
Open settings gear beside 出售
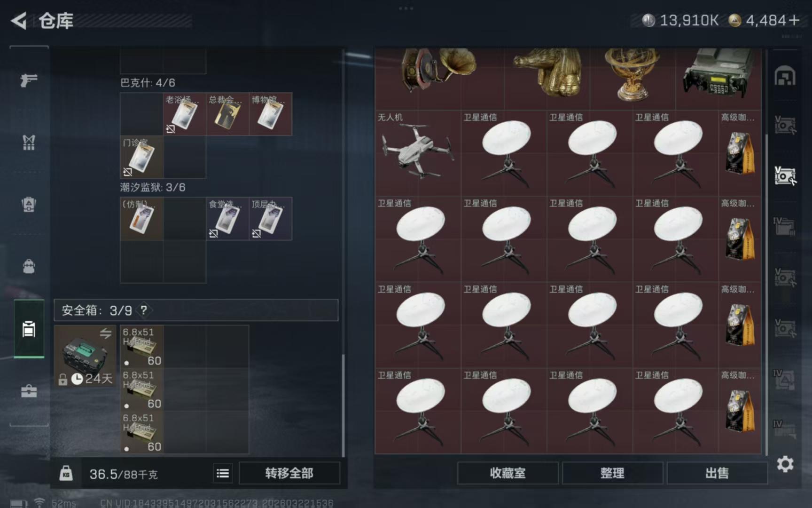(785, 464)
